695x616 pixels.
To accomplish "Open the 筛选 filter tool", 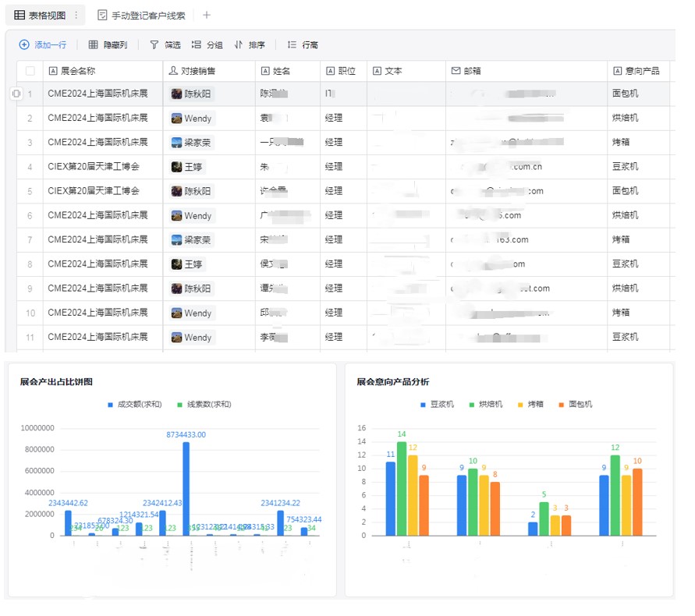I will pyautogui.click(x=165, y=45).
